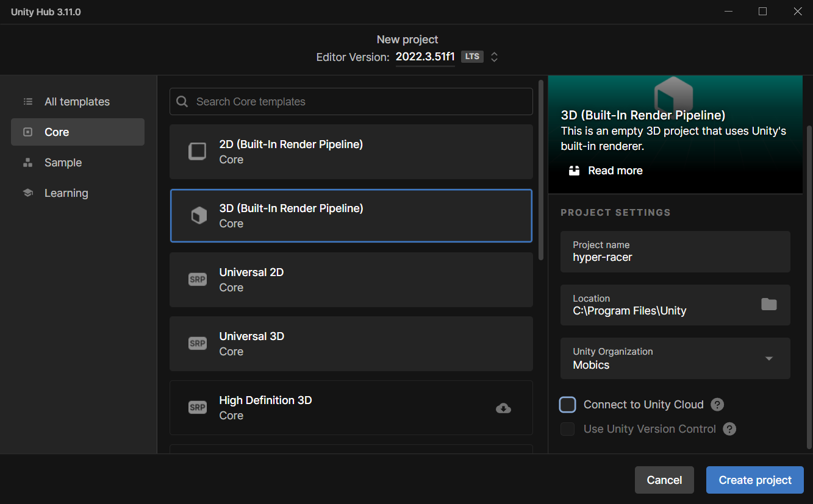Open the All templates category
Image resolution: width=813 pixels, height=504 pixels.
click(77, 102)
